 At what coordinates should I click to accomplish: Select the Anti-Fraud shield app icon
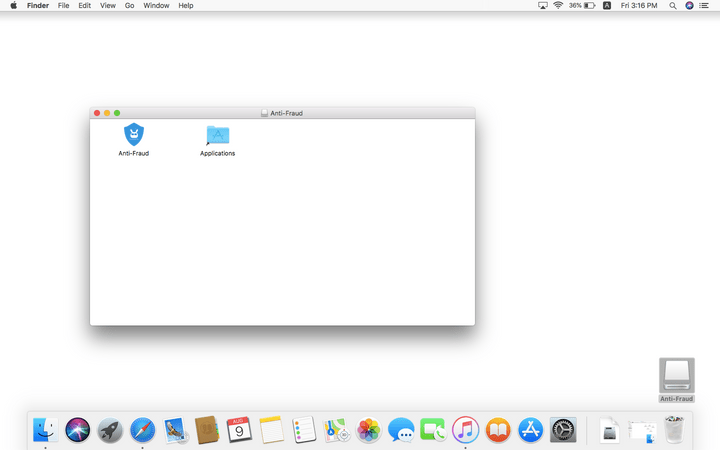134,134
